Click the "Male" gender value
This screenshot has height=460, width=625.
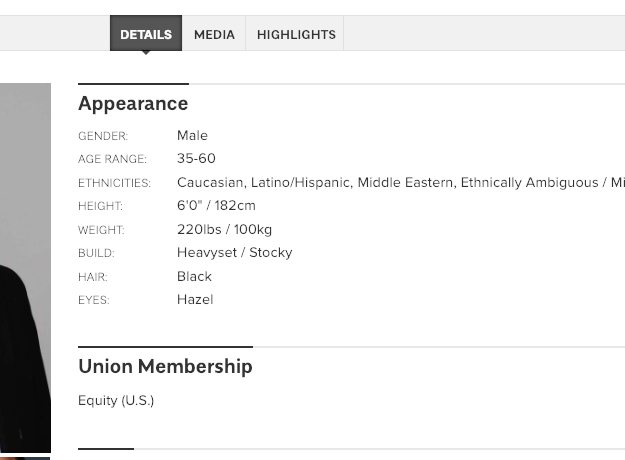192,136
